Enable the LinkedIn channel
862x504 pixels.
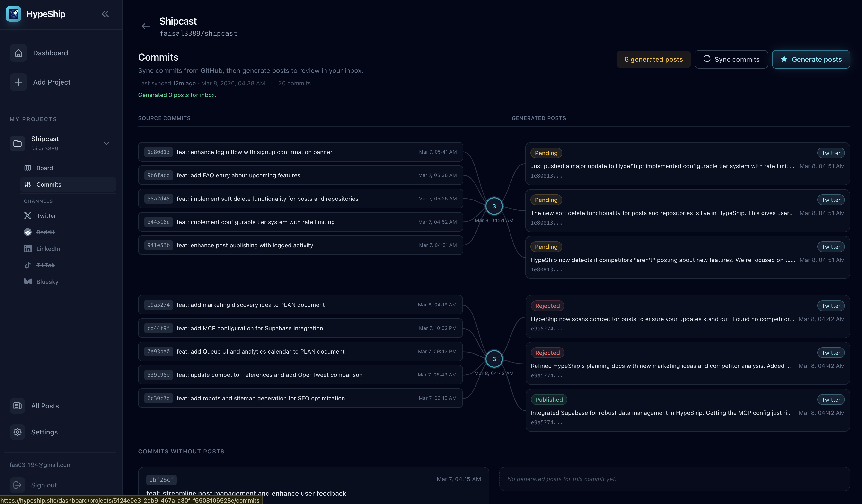click(28, 249)
